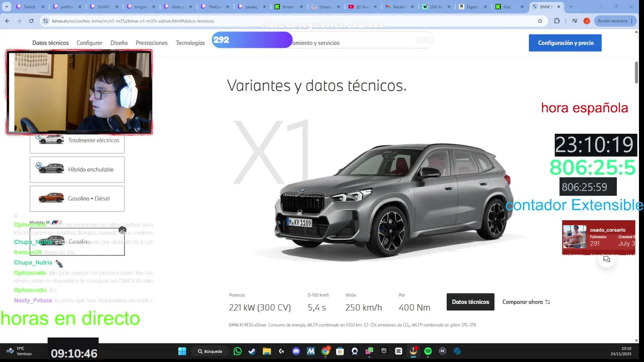This screenshot has height=362, width=644.
Task: Open Chrome media controls icon
Action: click(575, 21)
